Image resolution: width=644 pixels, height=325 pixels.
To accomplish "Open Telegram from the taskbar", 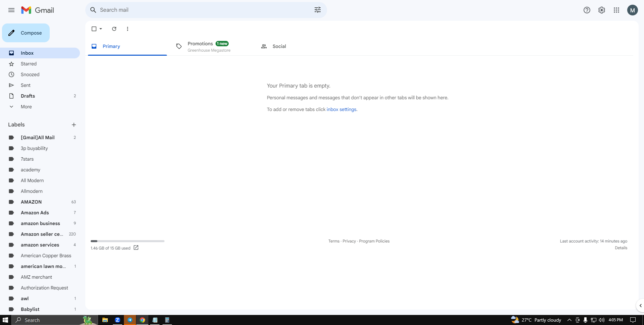I will tap(130, 320).
